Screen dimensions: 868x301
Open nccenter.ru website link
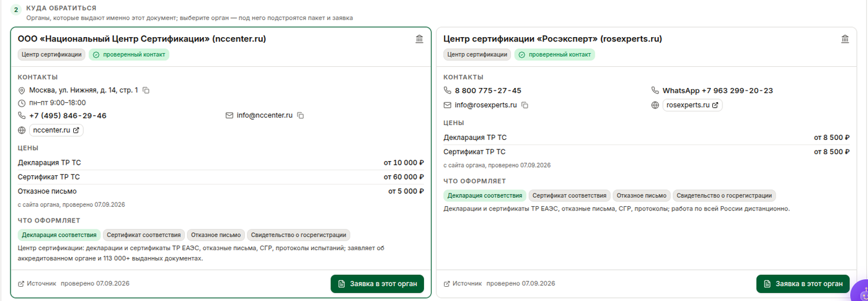pyautogui.click(x=56, y=130)
